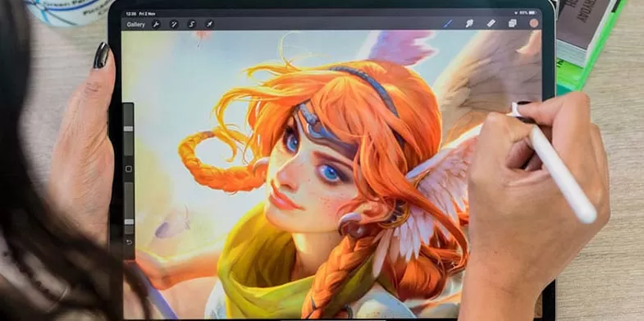Screen dimensions: 644x321
Task: Tap the Undo arrow in sidebar
Action: tap(129, 242)
